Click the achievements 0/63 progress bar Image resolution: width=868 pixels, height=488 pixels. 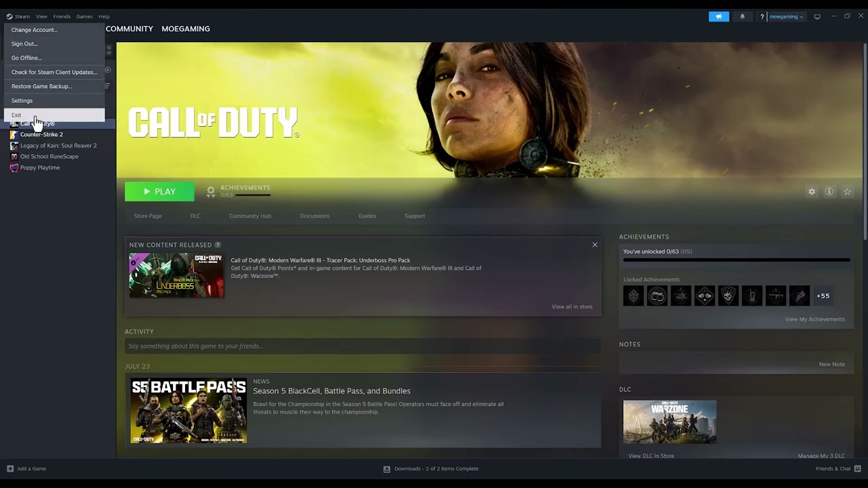pos(736,260)
